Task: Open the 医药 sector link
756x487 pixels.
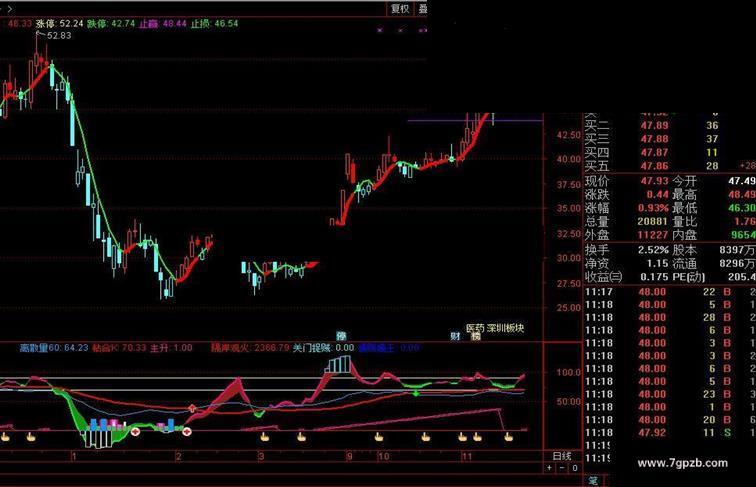Action: tap(475, 328)
